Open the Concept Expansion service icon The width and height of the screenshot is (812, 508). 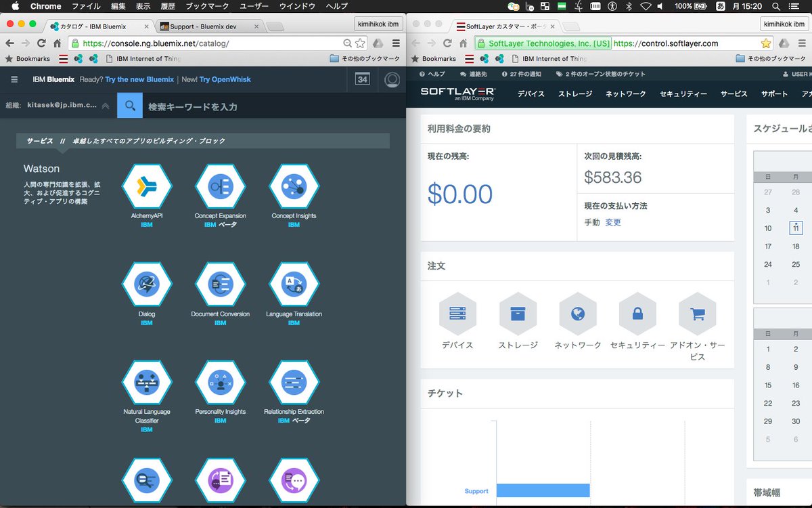(x=220, y=185)
